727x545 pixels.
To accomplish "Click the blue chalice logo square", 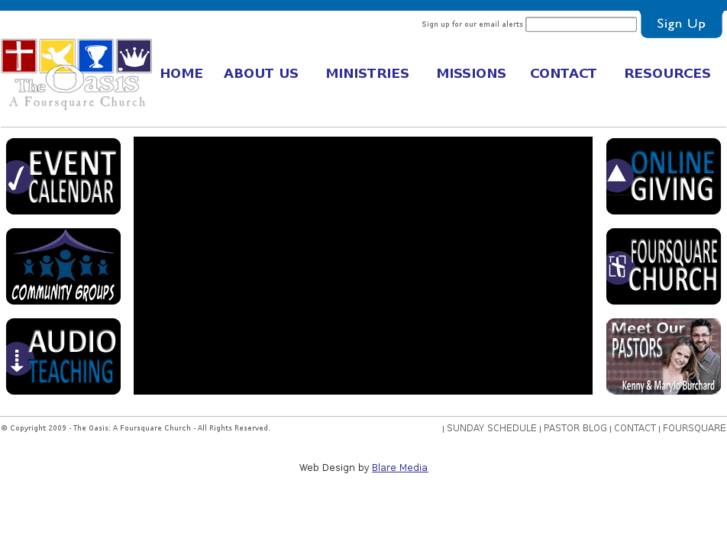I will pos(96,56).
